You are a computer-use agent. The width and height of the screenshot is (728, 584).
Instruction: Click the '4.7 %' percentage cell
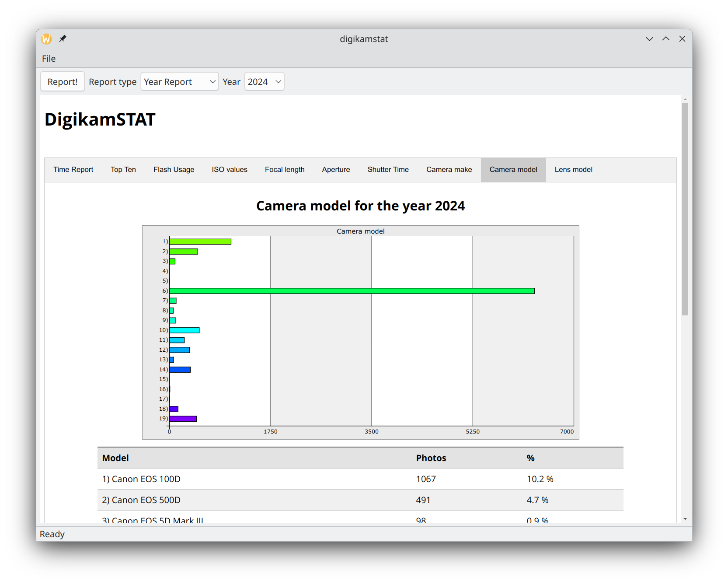537,500
